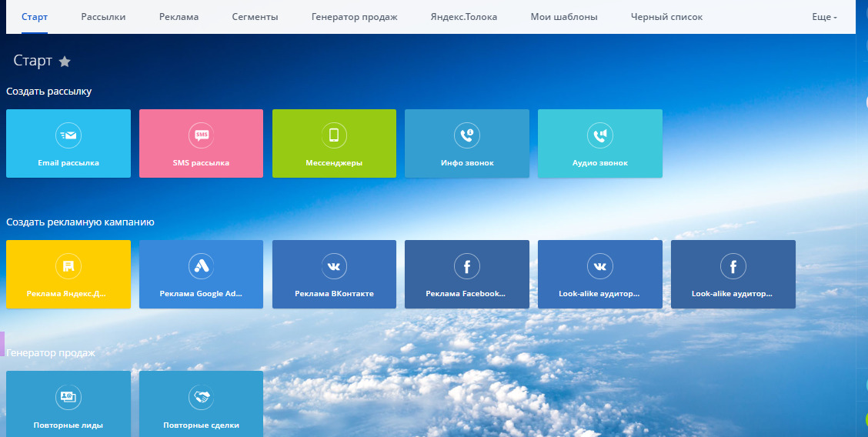Launch the Аудио звонок icon

[600, 135]
